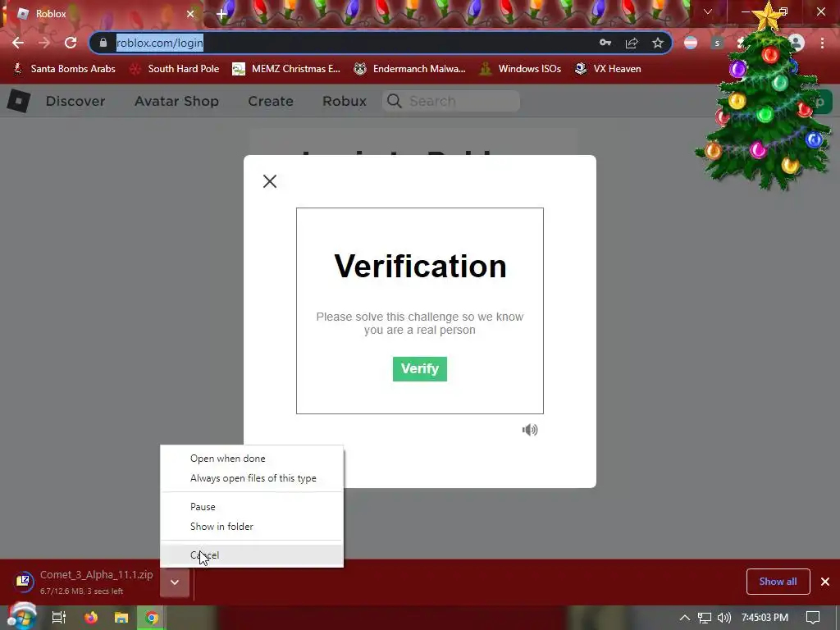Viewport: 840px width, 630px height.
Task: Bookmark this page with star icon
Action: click(x=658, y=43)
